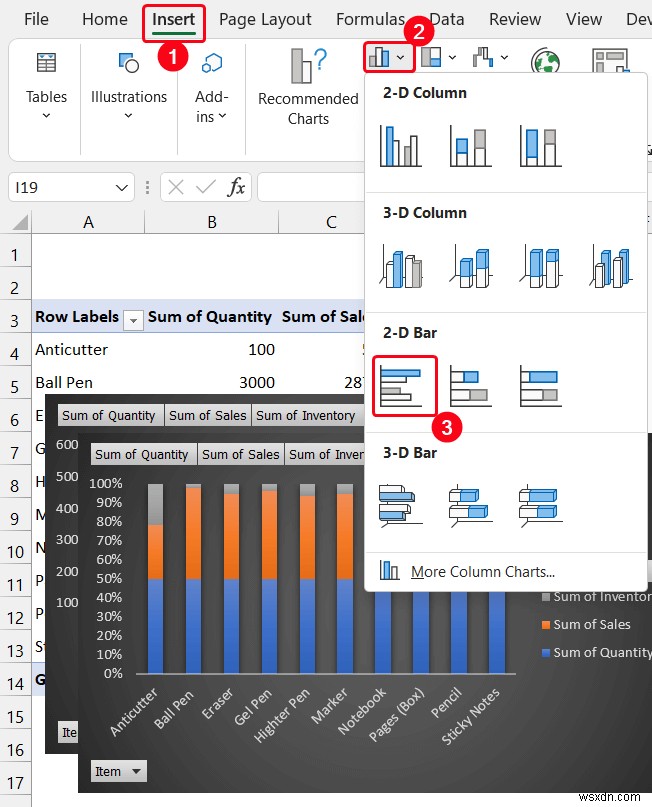Click Sum of Quantity field button on back chart
The image size is (652, 807).
coord(110,415)
